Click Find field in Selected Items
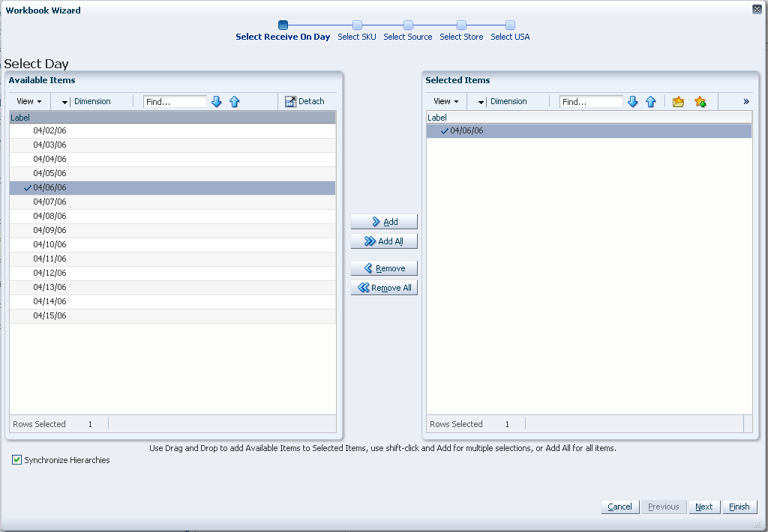Viewport: 768px width, 532px height. (591, 102)
